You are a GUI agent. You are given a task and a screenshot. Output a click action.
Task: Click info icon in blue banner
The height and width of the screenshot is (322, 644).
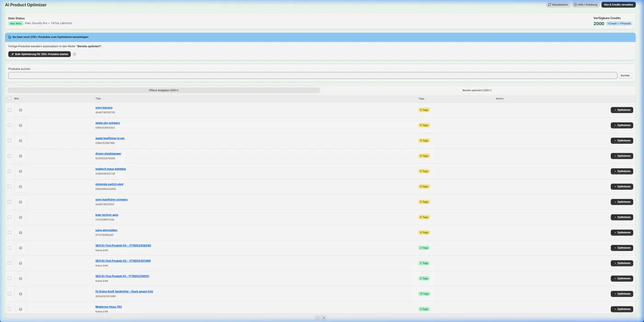pyautogui.click(x=10, y=37)
